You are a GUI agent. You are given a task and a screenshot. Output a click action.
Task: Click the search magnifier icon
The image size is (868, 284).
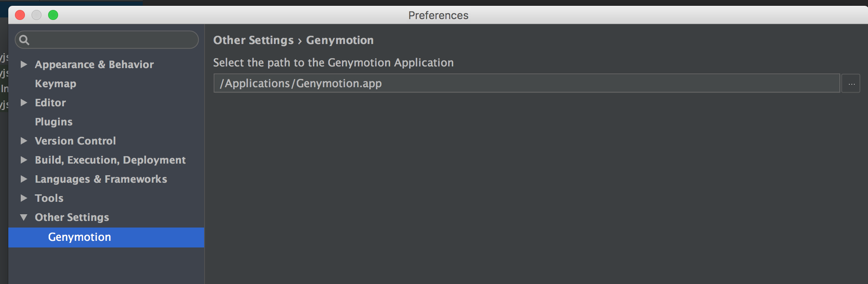click(24, 40)
